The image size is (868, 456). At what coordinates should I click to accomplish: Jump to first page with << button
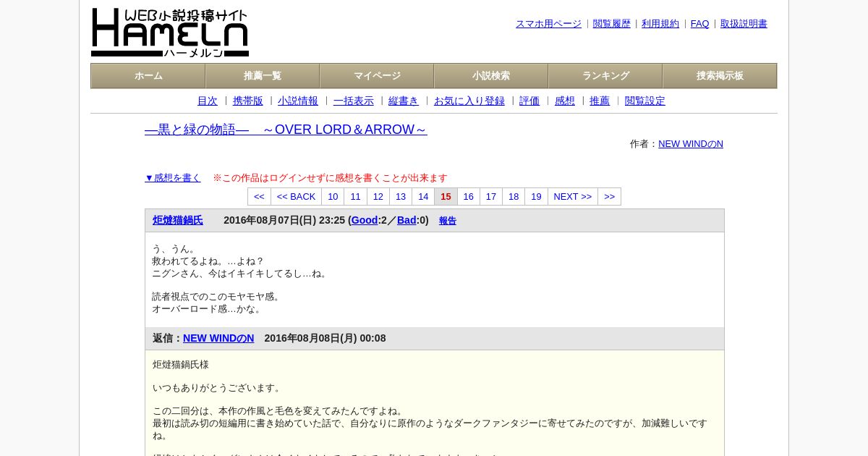(x=260, y=197)
